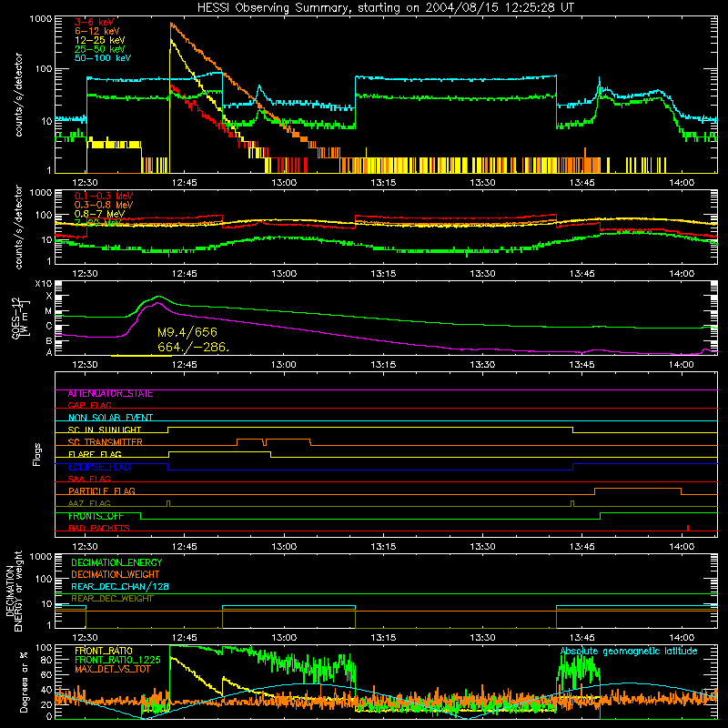Click the FRONTS_OFF flag label
The image size is (728, 728).
coord(96,516)
